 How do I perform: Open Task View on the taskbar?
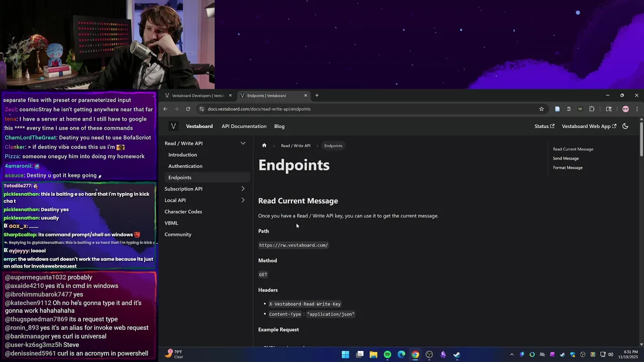(x=360, y=354)
